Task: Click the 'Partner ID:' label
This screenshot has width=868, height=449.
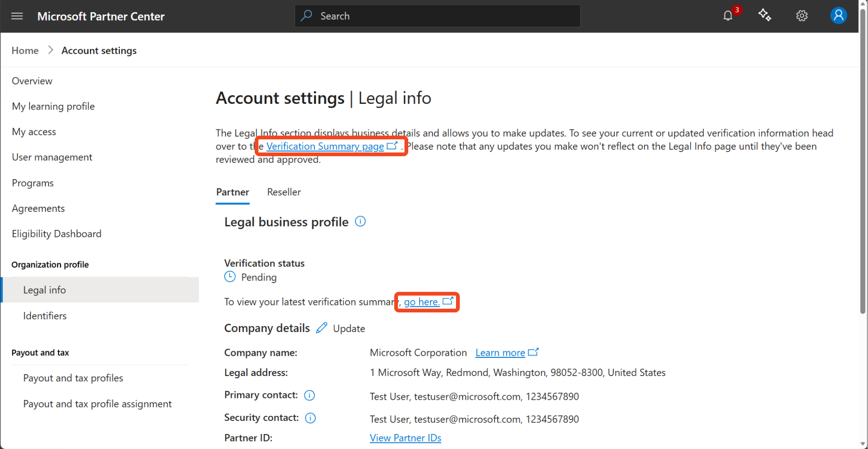Action: [x=248, y=438]
